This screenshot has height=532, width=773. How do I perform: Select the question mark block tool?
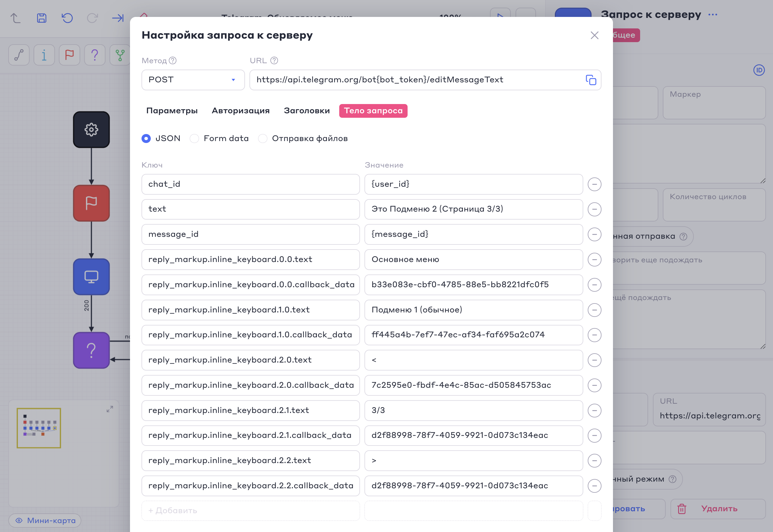[x=95, y=55]
